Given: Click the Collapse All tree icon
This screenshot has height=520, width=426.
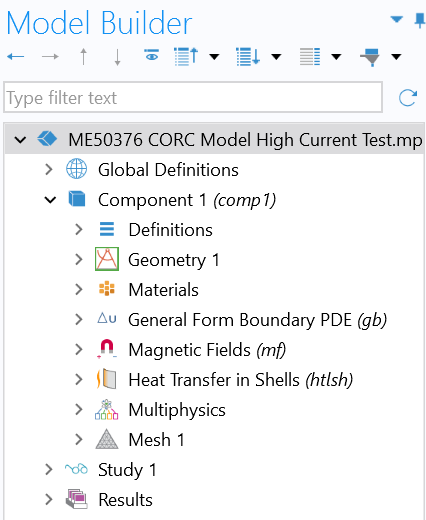Looking at the screenshot, I should [x=186, y=56].
